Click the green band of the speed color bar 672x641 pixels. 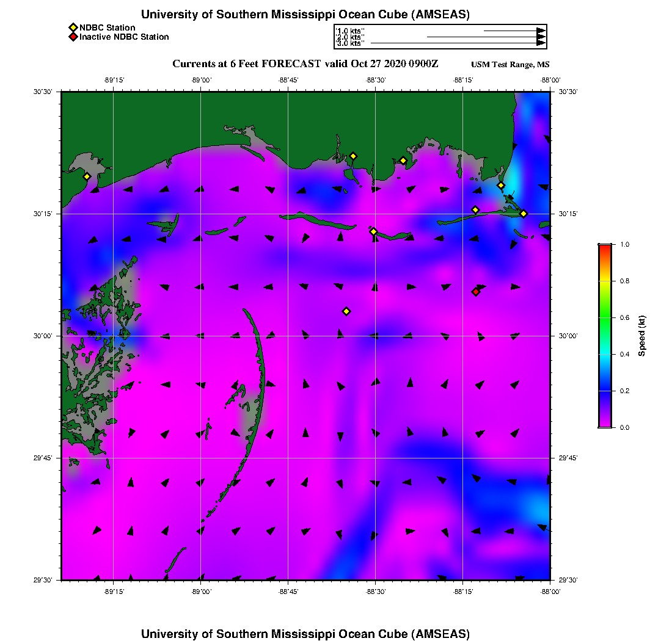tap(605, 317)
